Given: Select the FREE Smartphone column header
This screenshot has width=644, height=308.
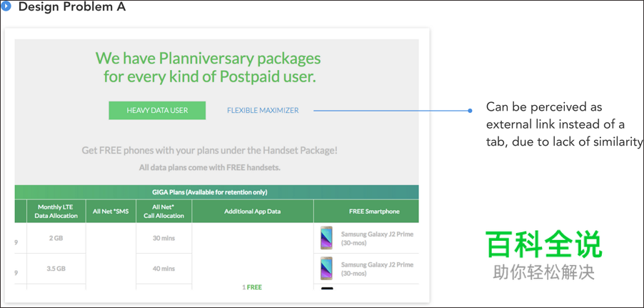Looking at the screenshot, I should click(x=366, y=212).
